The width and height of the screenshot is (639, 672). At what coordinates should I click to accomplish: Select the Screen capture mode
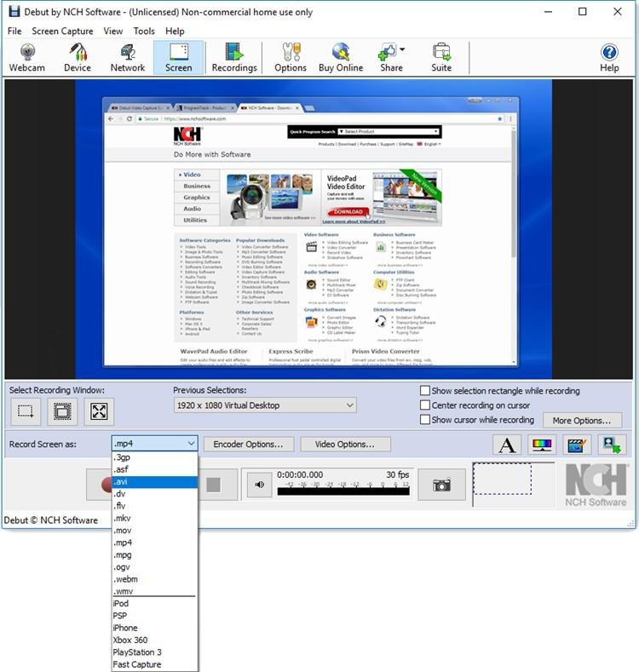178,58
